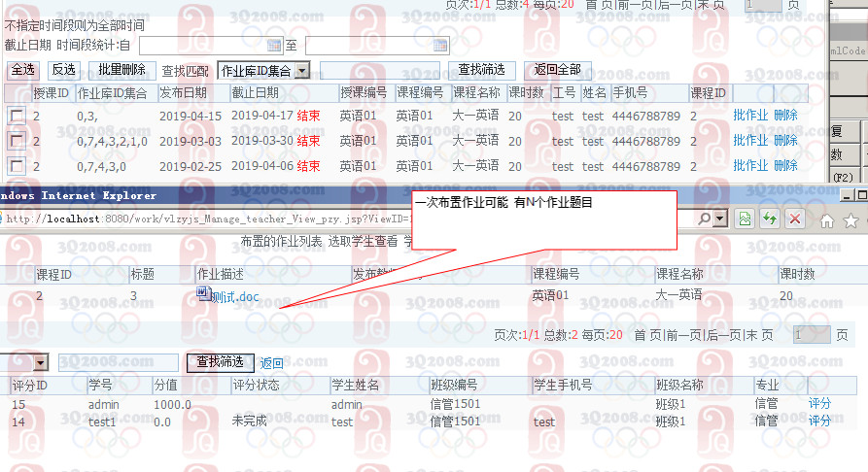The image size is (868, 472).
Task: Click the 批量删除 button
Action: (122, 70)
